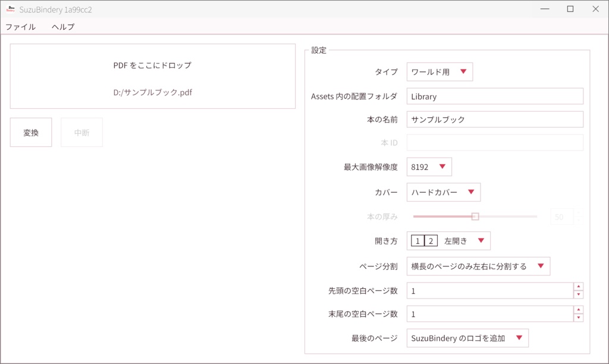Close the SuzuBindery window
Image resolution: width=609 pixels, height=364 pixels.
tap(595, 9)
